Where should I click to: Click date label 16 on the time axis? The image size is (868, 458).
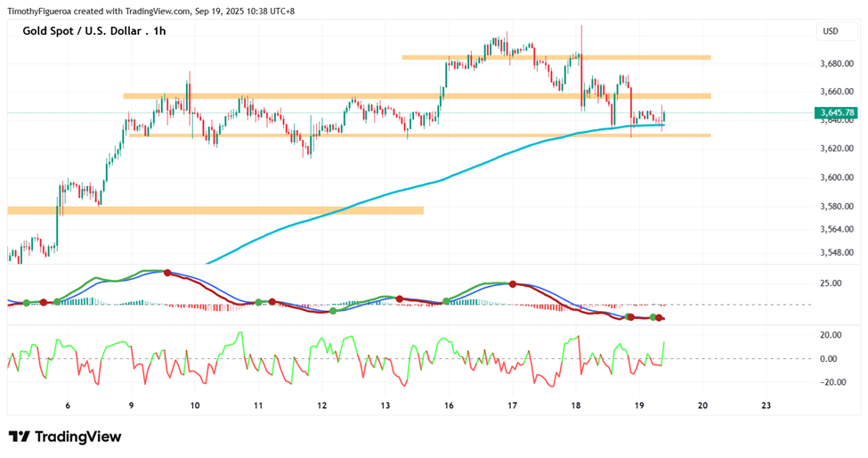(x=449, y=405)
